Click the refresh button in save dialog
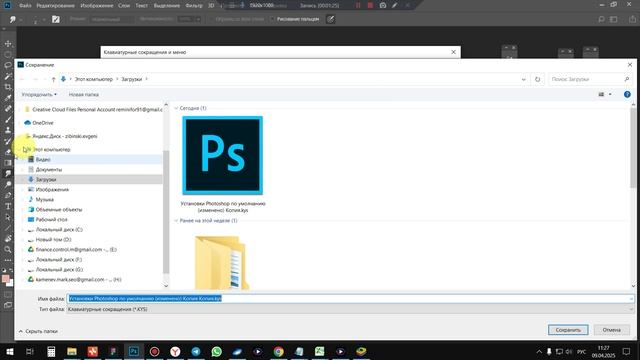Screen dimensions: 640x360 (x=538, y=79)
